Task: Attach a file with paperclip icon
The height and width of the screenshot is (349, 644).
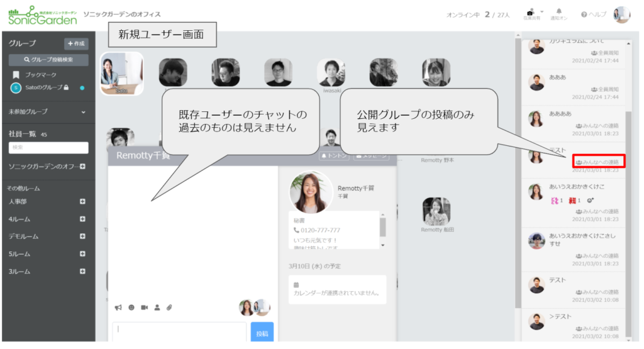Action: click(x=169, y=307)
